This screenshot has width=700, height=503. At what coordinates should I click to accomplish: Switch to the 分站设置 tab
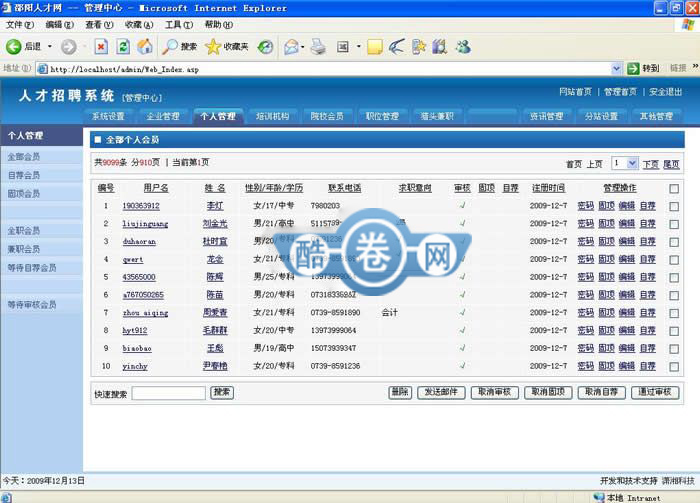[601, 116]
